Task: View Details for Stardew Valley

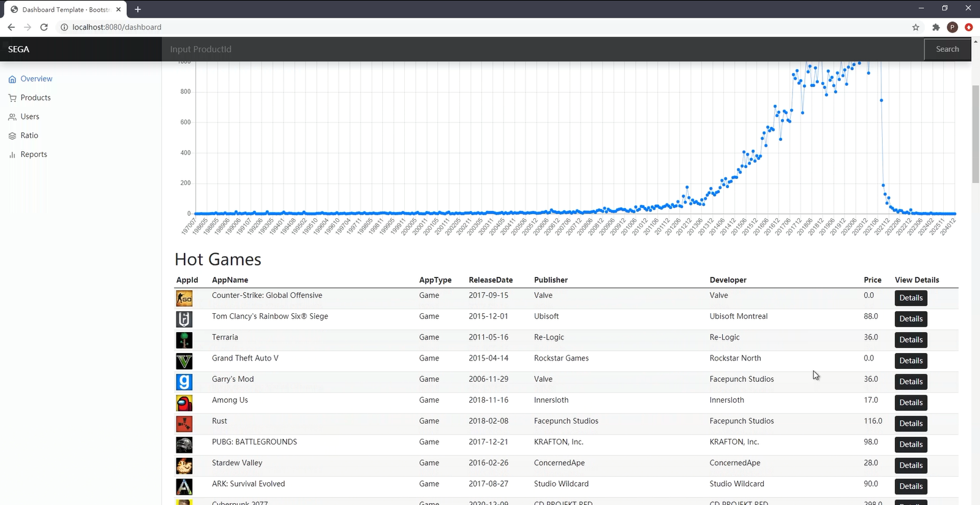Action: click(911, 465)
